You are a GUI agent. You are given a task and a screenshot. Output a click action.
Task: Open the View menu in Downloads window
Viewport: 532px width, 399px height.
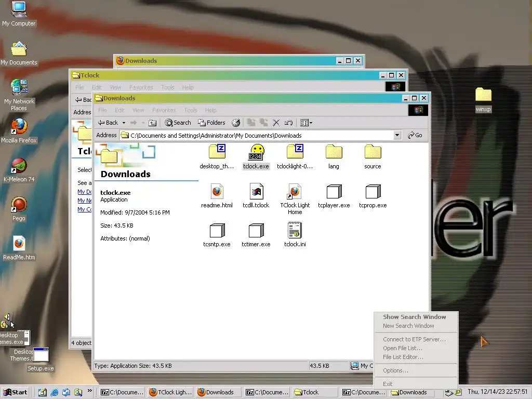138,110
